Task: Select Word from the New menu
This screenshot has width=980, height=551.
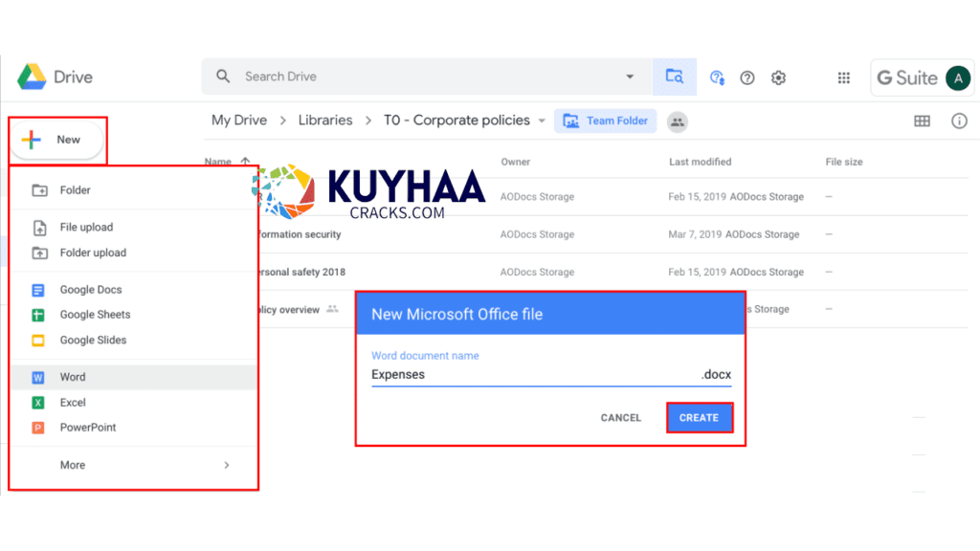Action: pyautogui.click(x=73, y=377)
